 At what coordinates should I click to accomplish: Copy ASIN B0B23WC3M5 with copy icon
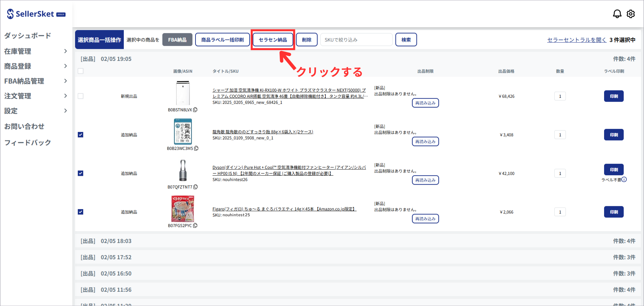(x=196, y=148)
